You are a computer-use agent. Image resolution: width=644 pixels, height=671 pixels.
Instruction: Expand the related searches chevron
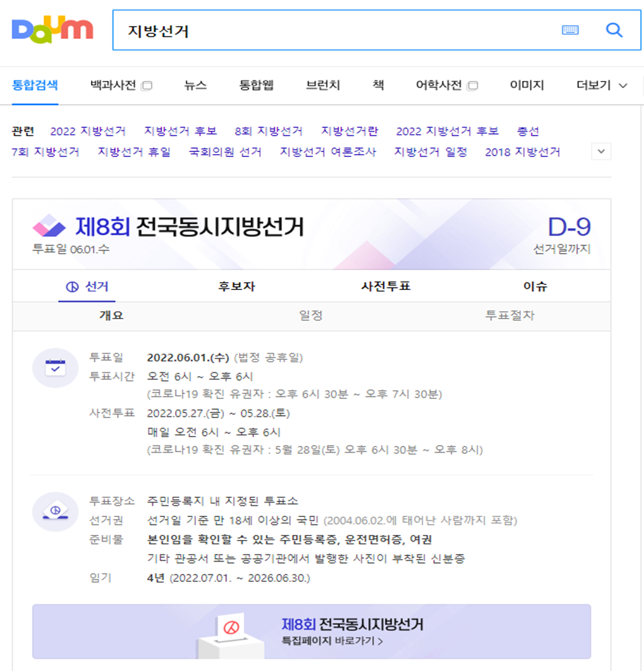click(x=601, y=152)
